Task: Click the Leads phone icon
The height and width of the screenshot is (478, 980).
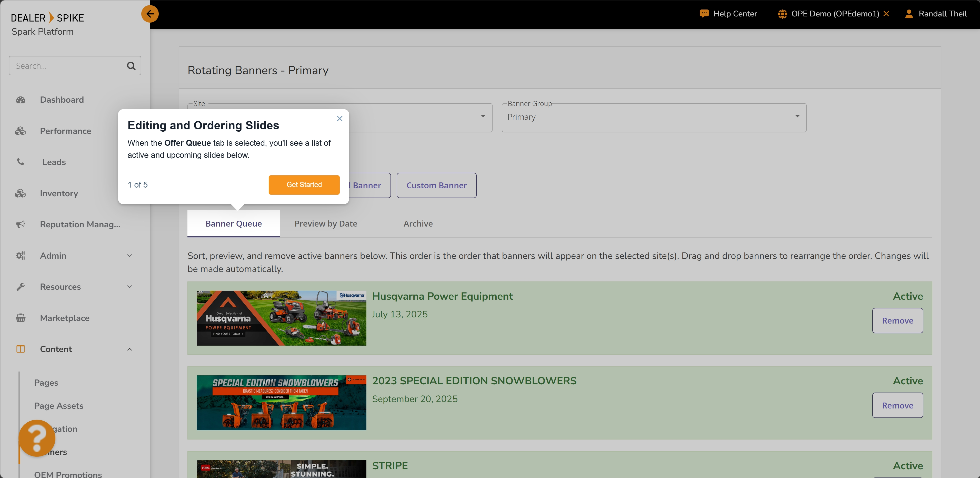Action: click(21, 162)
